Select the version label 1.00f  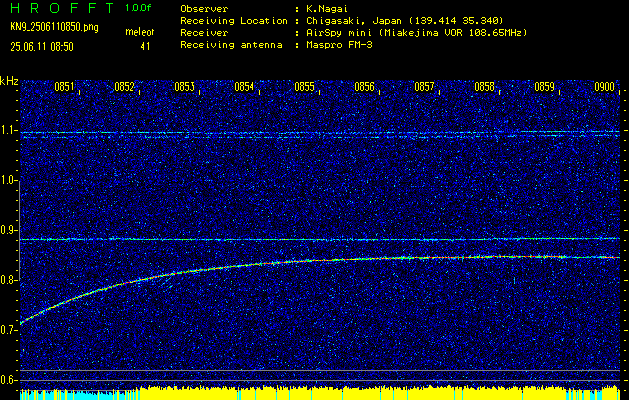click(x=138, y=8)
